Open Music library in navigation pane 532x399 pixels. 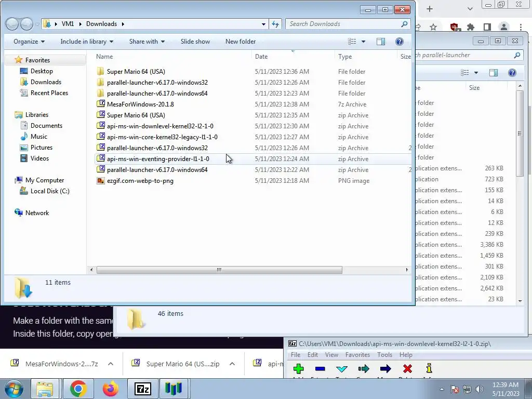coord(38,137)
